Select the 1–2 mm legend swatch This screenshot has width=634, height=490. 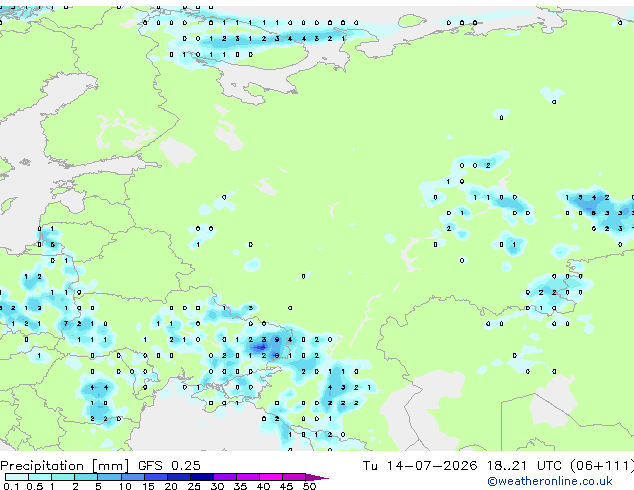coord(63,477)
